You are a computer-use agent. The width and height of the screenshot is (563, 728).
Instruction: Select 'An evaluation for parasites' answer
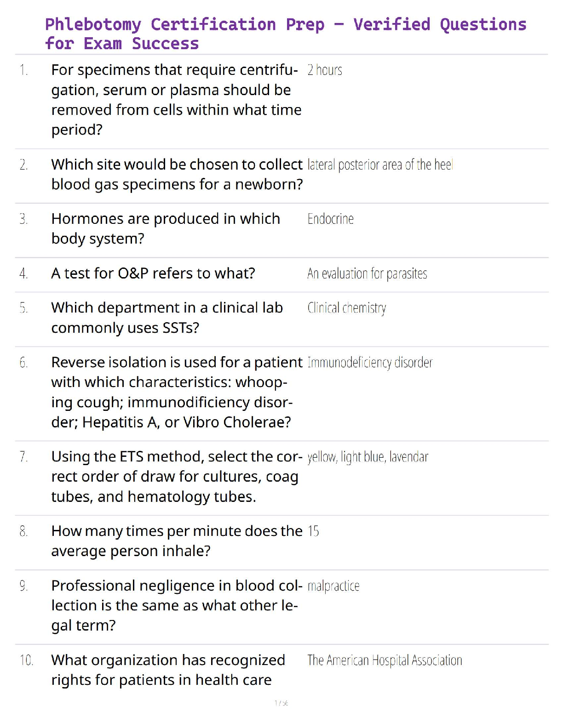tap(367, 274)
